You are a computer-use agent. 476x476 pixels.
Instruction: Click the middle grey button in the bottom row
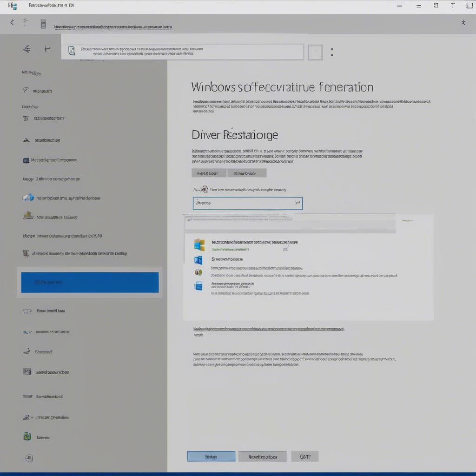click(263, 456)
